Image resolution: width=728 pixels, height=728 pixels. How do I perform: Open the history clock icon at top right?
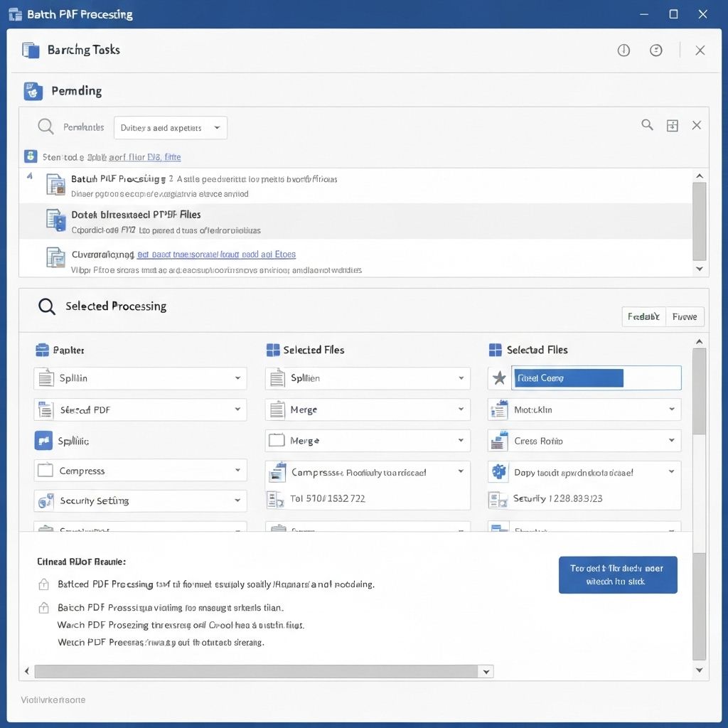tap(656, 50)
